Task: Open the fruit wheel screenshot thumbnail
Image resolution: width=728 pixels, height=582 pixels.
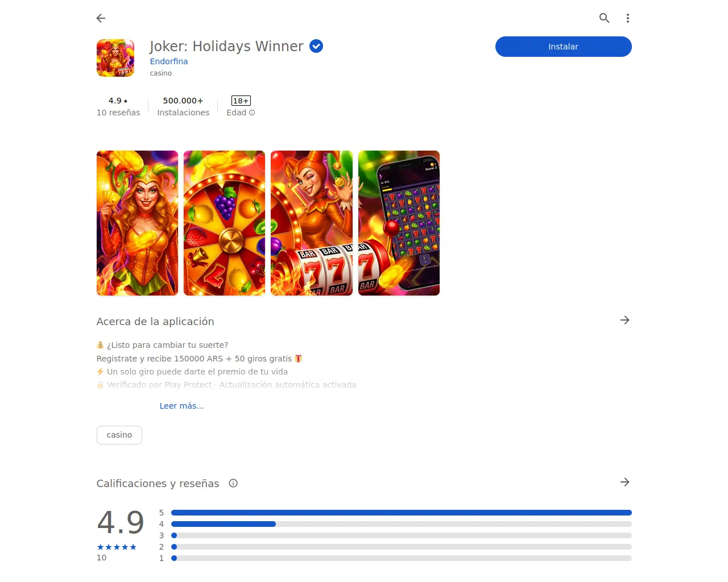Action: coord(224,223)
